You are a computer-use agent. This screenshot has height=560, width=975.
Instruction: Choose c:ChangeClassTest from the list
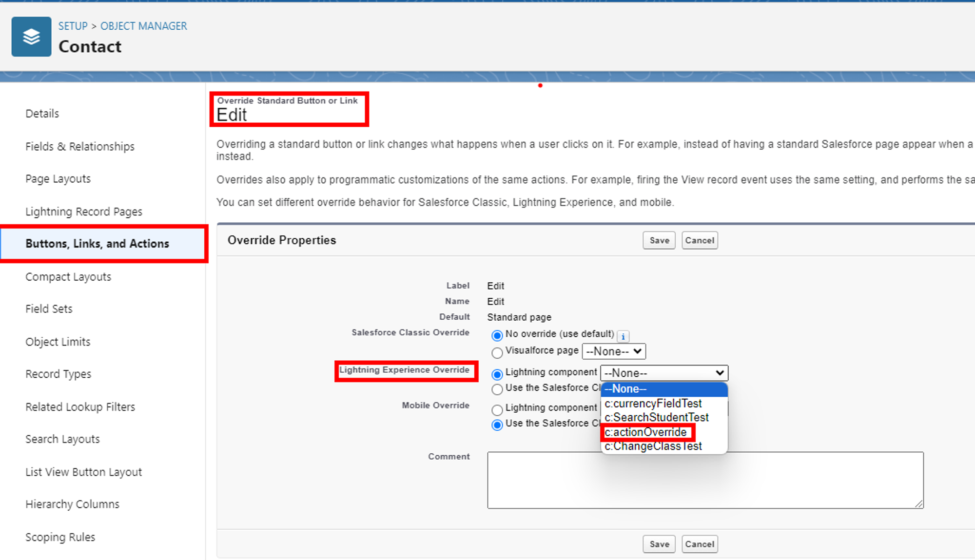click(664, 446)
